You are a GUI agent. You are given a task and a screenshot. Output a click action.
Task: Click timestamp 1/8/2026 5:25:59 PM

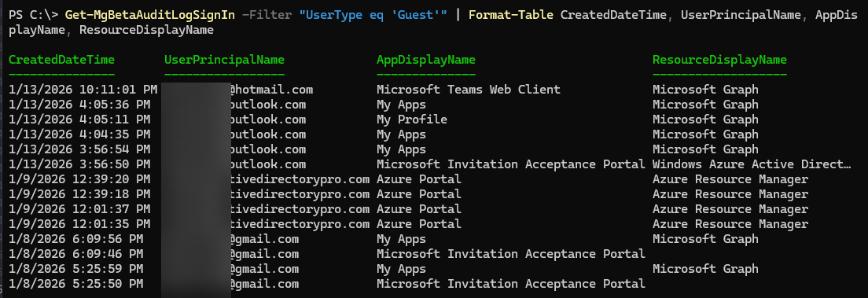(75, 269)
